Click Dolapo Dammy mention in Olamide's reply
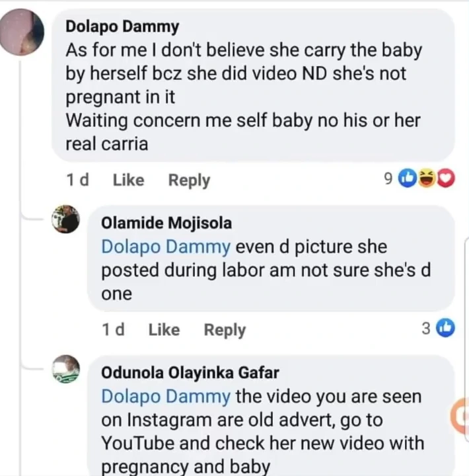The width and height of the screenshot is (469, 476). 166,247
